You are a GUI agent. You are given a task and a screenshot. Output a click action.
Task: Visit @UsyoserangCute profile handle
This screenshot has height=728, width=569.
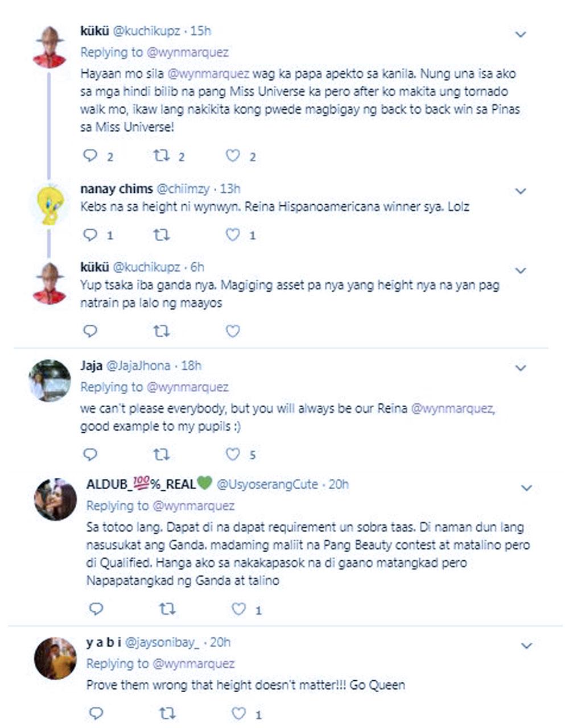click(x=267, y=485)
